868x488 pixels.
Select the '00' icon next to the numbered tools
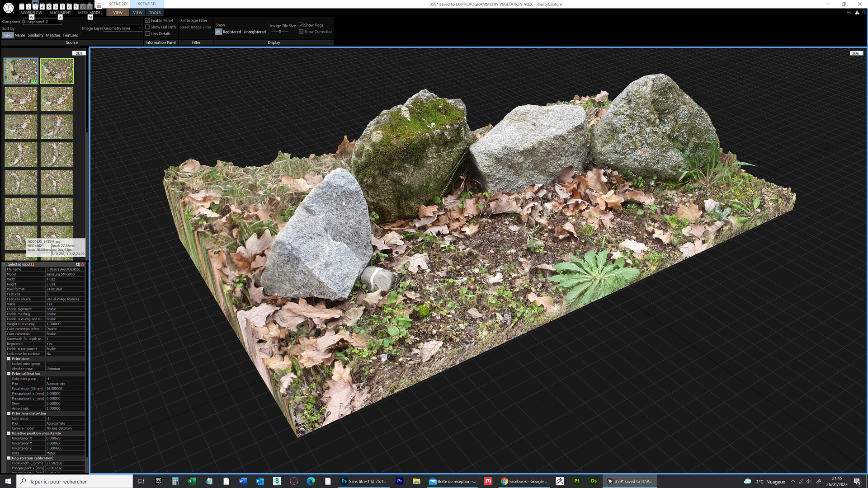point(99,6)
